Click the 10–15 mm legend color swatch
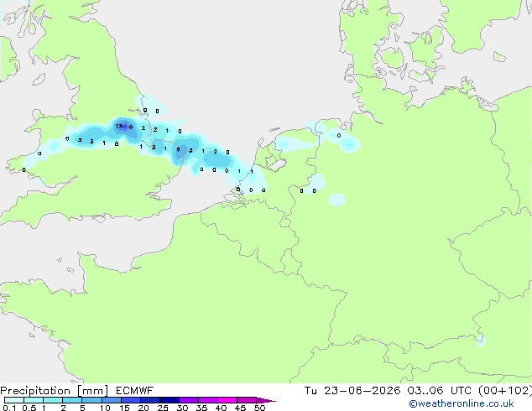Image resolution: width=532 pixels, height=411 pixels. pos(112,400)
